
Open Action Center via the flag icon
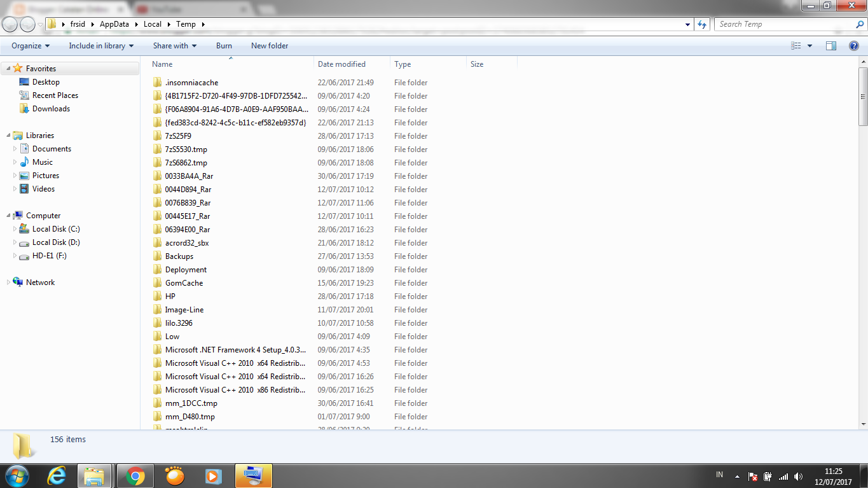coord(752,475)
